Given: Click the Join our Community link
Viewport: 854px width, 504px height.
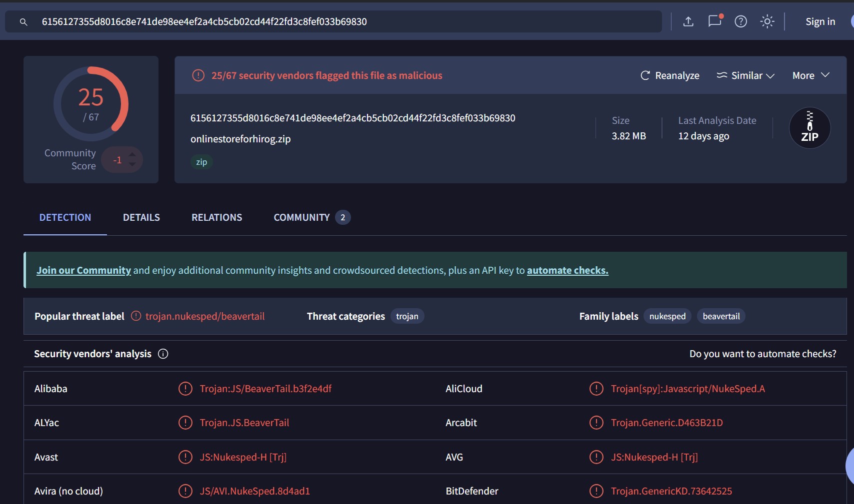Looking at the screenshot, I should pos(83,270).
